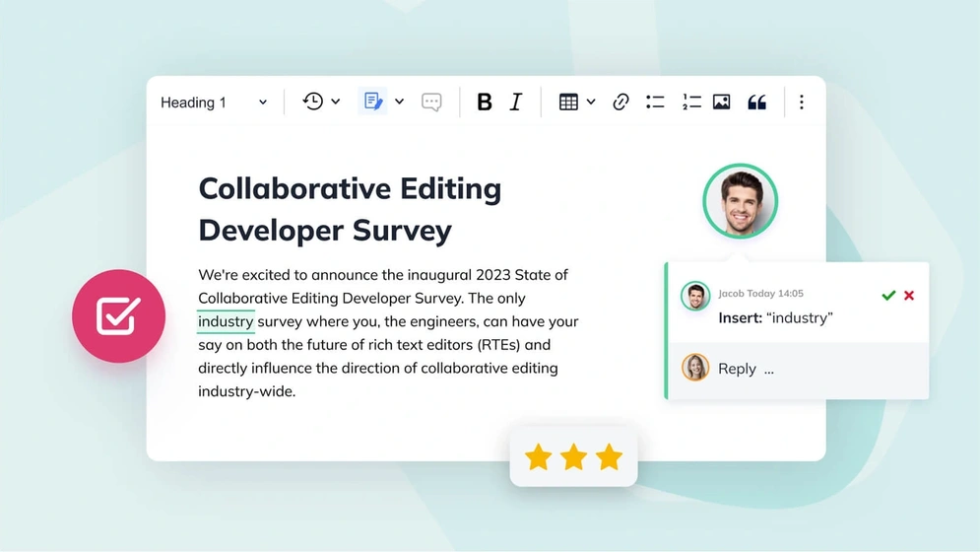Expand the track changes dropdown arrow
The height and width of the screenshot is (552, 980).
[399, 102]
